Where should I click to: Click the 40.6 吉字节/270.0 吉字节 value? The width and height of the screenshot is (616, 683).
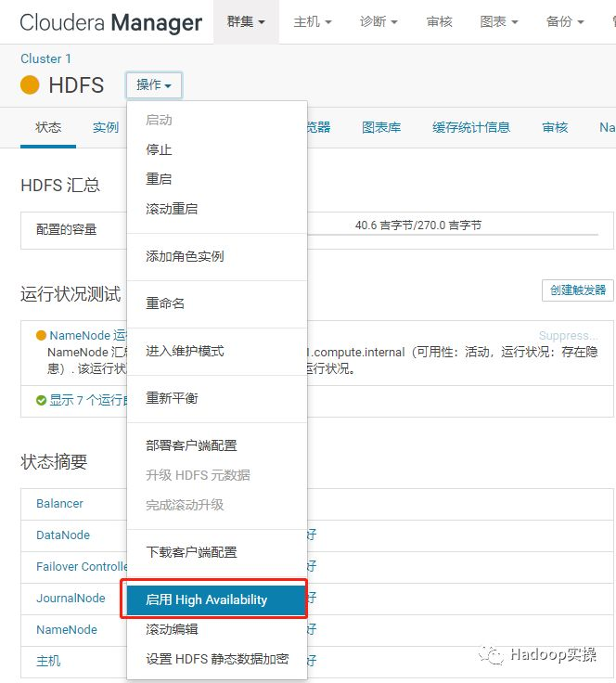(418, 226)
